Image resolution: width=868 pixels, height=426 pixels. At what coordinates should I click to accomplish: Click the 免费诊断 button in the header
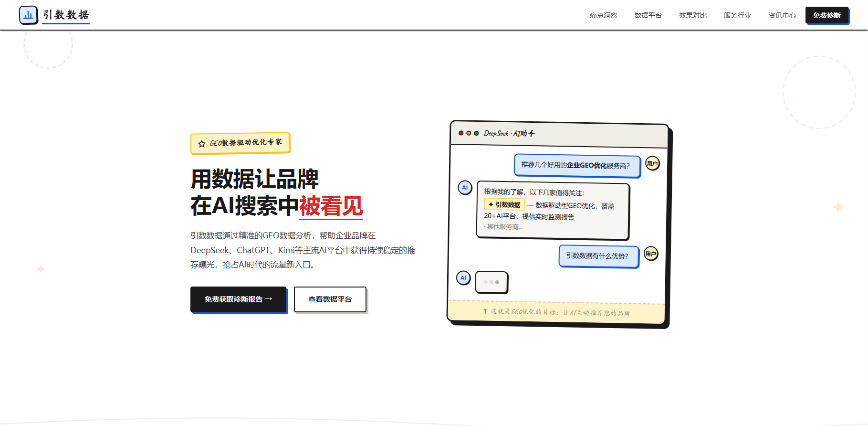pos(827,15)
